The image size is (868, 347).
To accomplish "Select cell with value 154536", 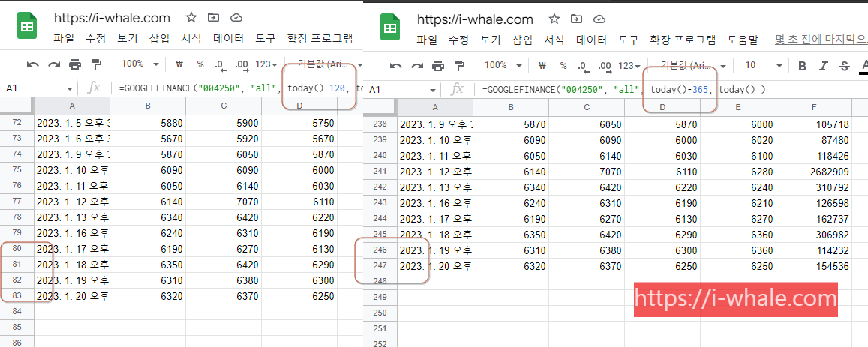I will [814, 267].
